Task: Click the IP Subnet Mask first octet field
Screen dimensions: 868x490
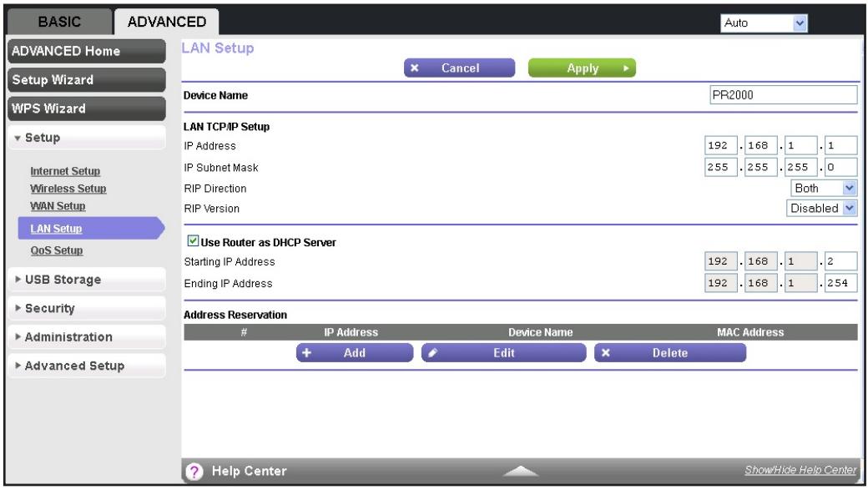Action: (721, 167)
